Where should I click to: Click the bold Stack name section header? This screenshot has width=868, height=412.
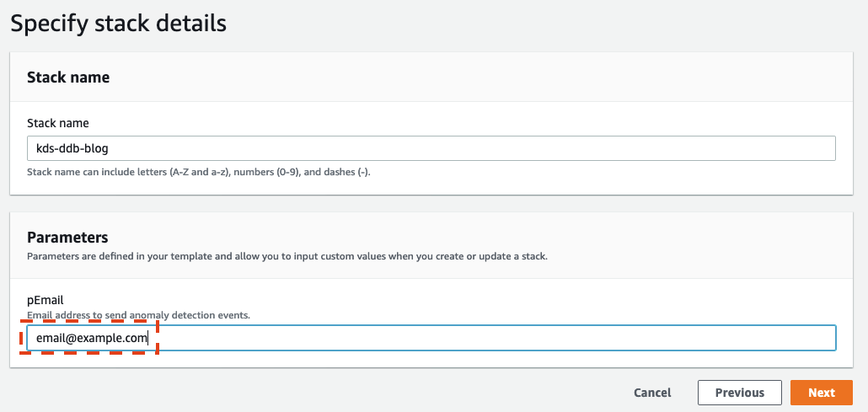coord(68,78)
